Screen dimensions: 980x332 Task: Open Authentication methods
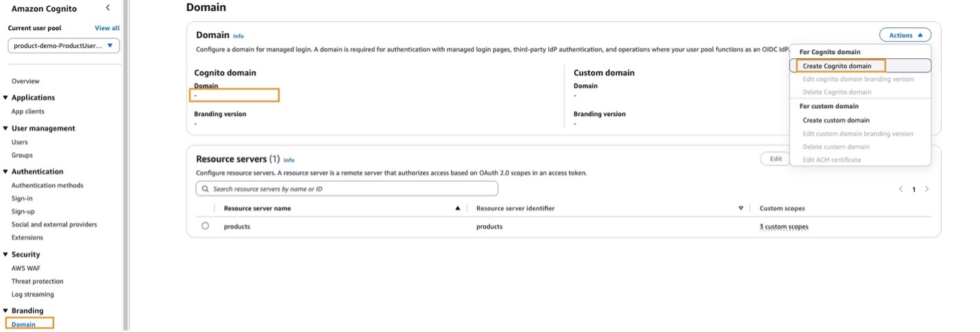47,185
